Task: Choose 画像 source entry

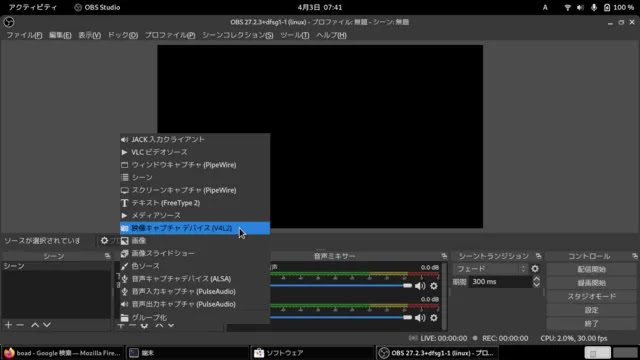Action: pyautogui.click(x=195, y=241)
